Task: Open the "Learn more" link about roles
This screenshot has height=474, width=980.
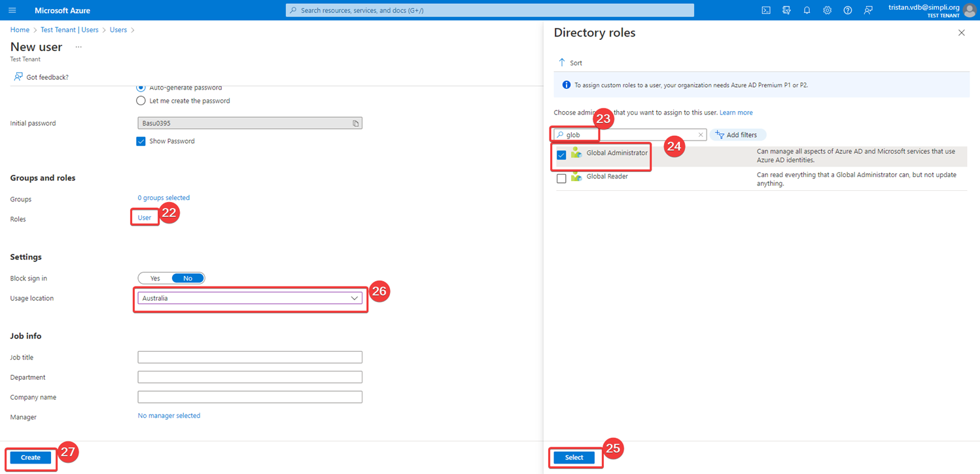Action: tap(735, 112)
